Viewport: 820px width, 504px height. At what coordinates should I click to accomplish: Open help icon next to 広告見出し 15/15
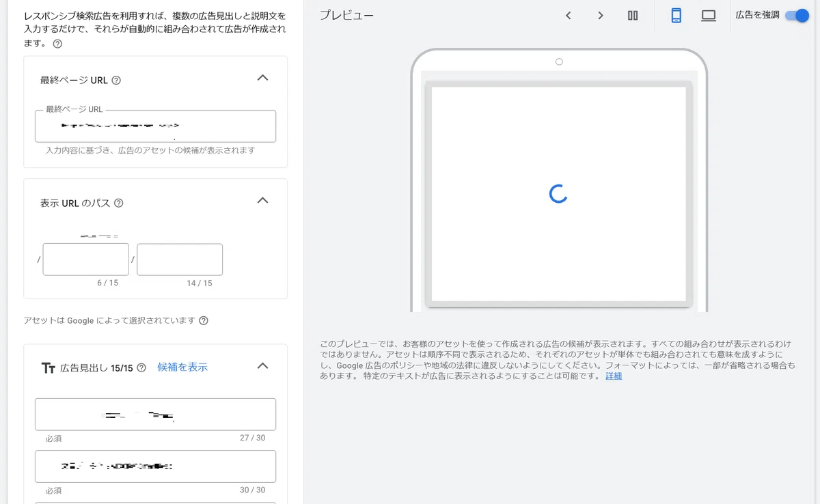(x=141, y=367)
